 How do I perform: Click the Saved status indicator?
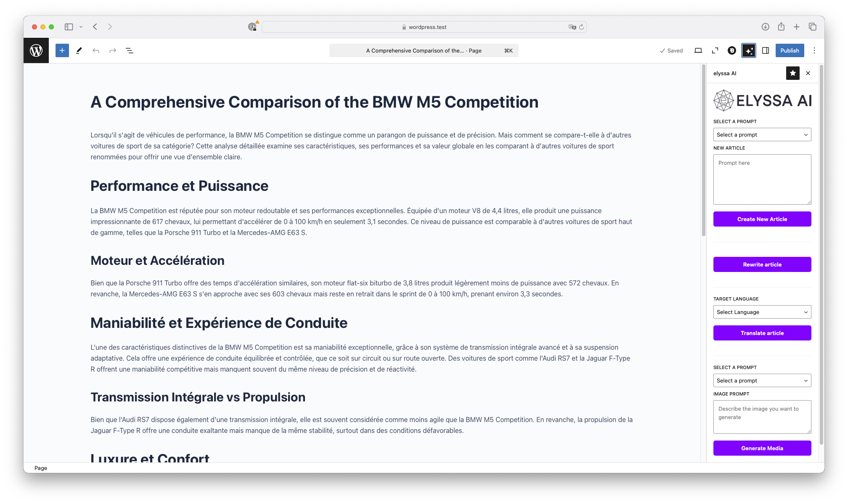[671, 50]
